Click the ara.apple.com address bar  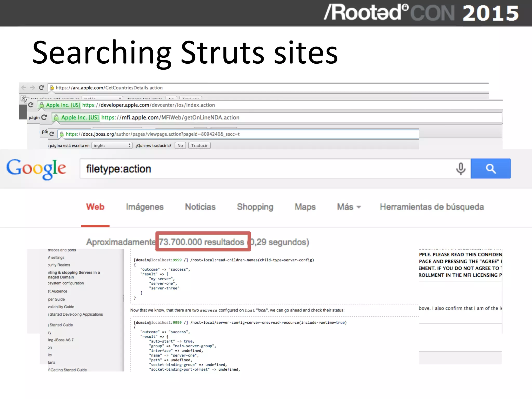(268, 88)
